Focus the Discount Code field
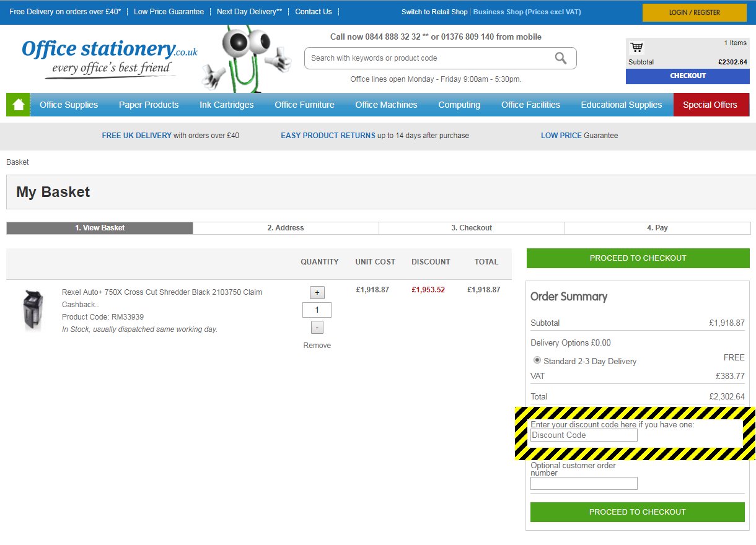The image size is (756, 545). pyautogui.click(x=584, y=435)
